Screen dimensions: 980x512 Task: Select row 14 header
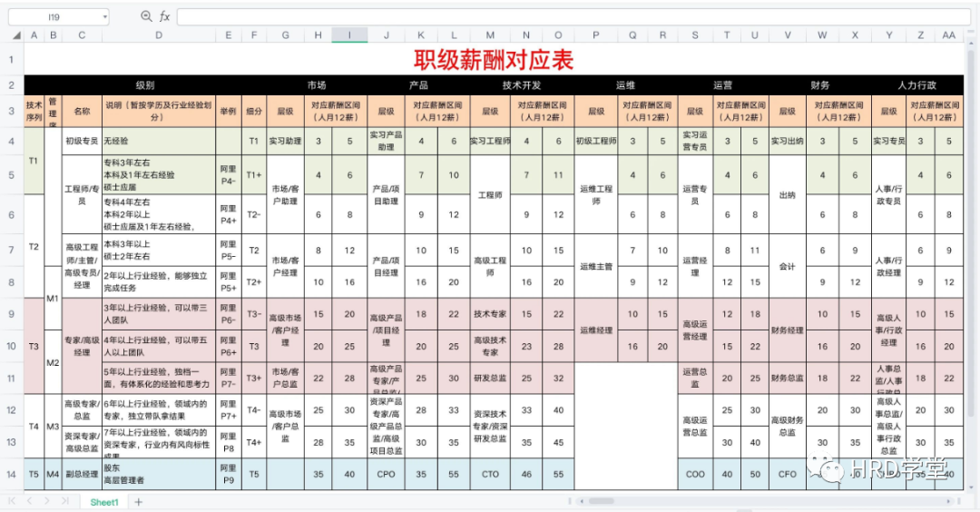click(x=11, y=474)
